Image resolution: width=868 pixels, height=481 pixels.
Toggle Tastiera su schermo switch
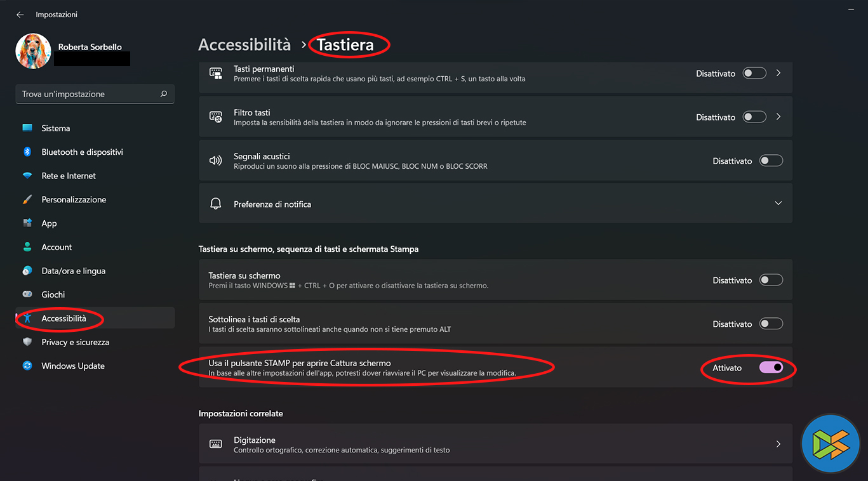[771, 280]
